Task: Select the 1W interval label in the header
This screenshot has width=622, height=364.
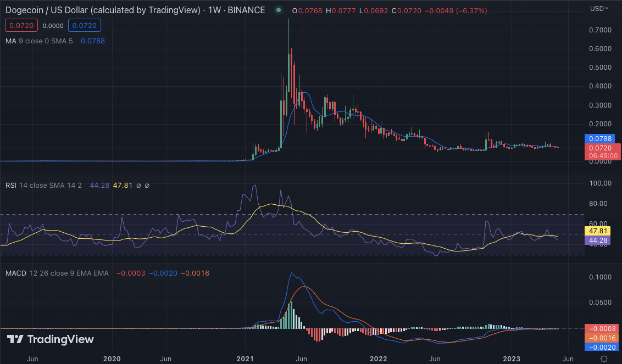Action: [214, 10]
